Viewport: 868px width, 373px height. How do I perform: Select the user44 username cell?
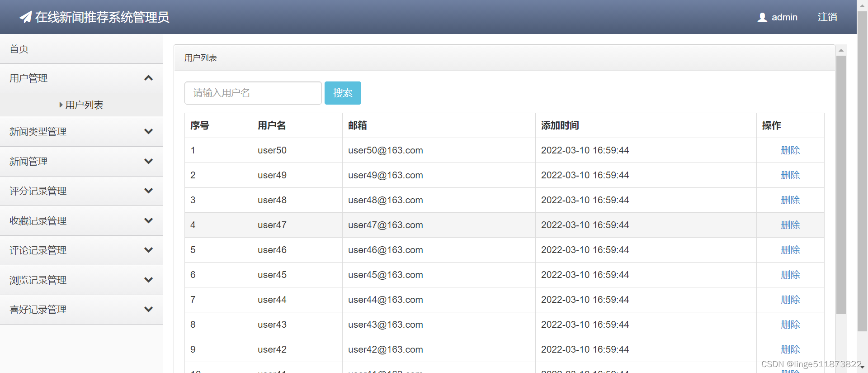click(x=297, y=300)
